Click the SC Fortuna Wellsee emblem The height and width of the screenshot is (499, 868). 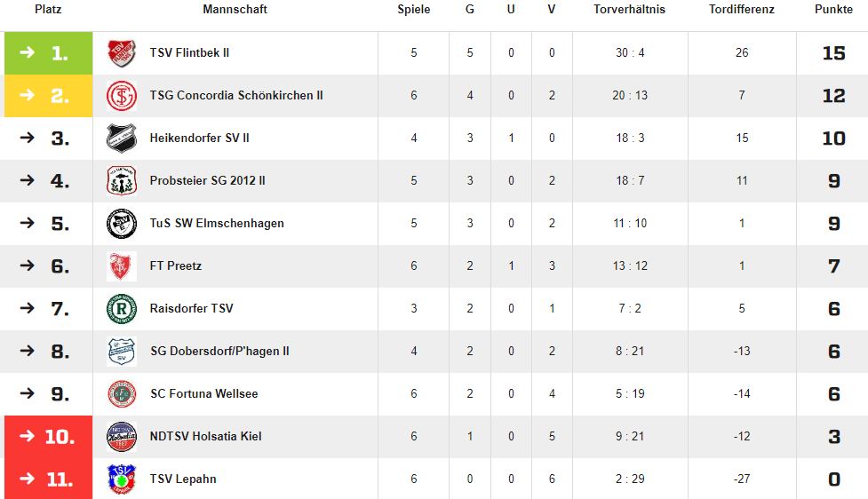click(x=121, y=394)
